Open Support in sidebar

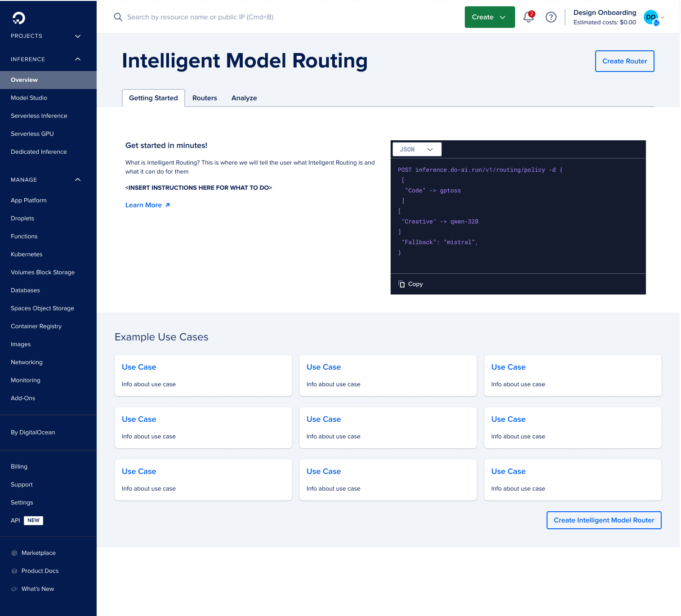48,485
